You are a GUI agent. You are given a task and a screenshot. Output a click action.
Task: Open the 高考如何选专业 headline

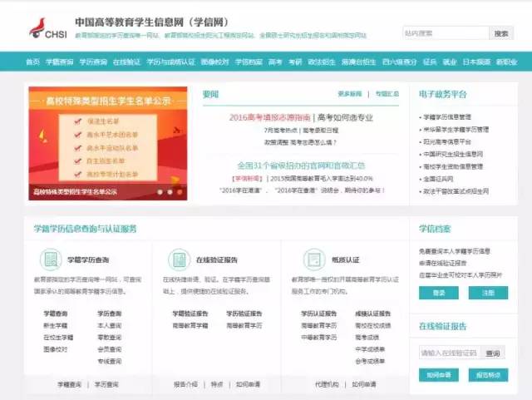pos(345,117)
